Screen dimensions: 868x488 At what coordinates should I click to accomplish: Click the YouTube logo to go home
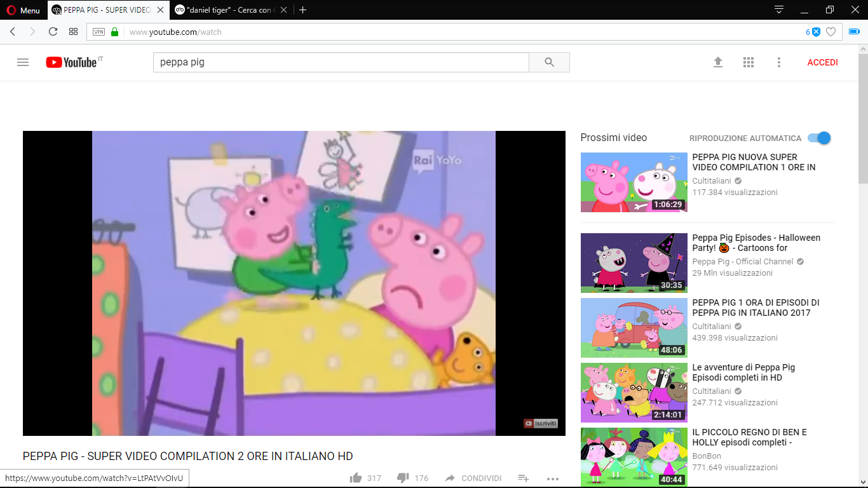pyautogui.click(x=71, y=62)
